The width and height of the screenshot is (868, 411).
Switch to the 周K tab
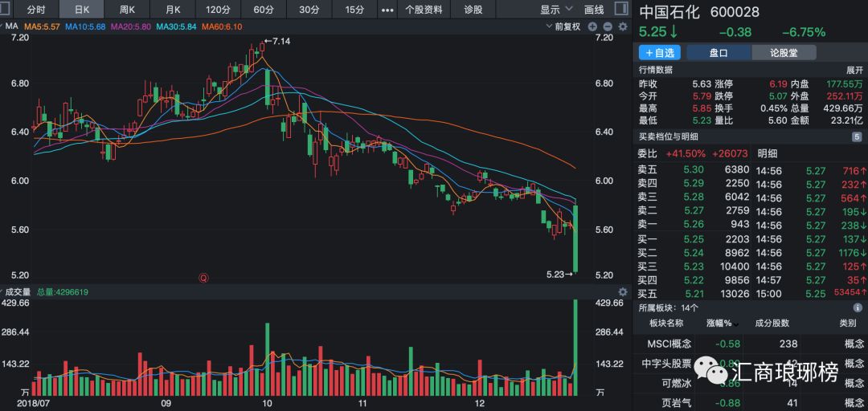127,10
